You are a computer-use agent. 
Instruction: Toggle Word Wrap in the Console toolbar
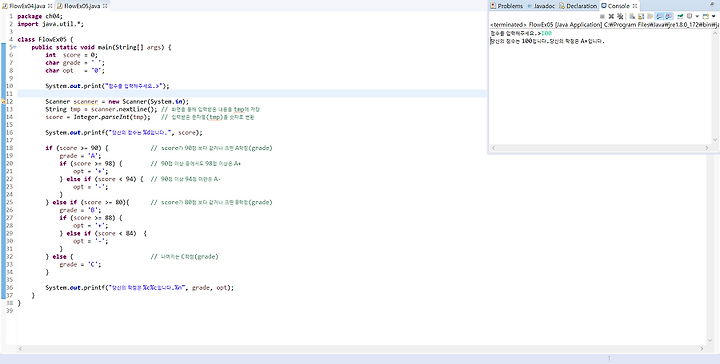point(650,16)
